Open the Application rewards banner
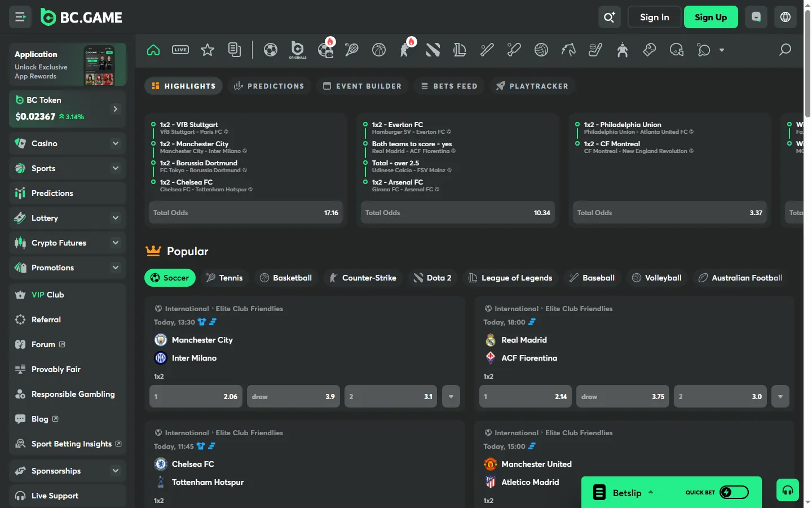This screenshot has width=812, height=508. (68, 64)
